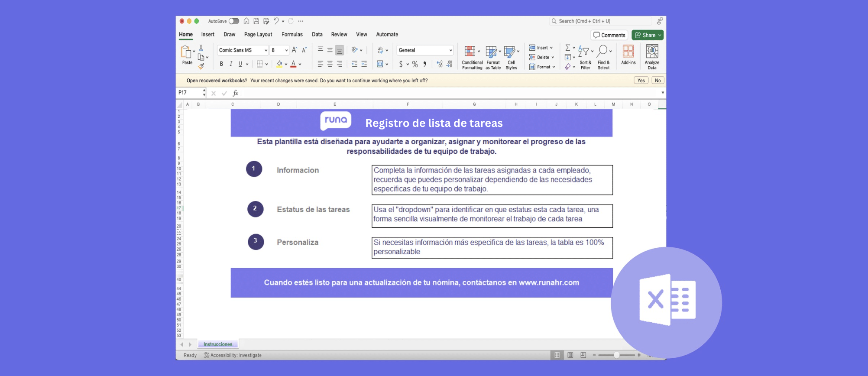Click No on recovered workbooks bar
Viewport: 868px width, 376px height.
tap(657, 81)
